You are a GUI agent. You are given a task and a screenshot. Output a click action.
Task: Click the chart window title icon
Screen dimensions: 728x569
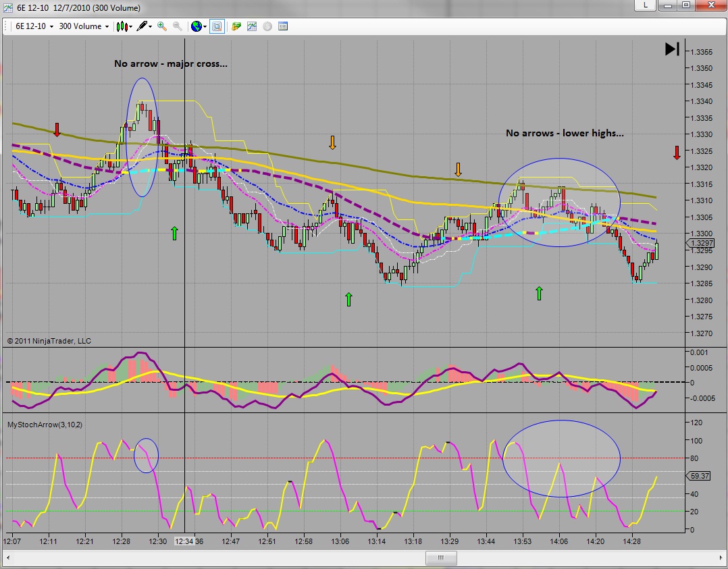coord(8,7)
